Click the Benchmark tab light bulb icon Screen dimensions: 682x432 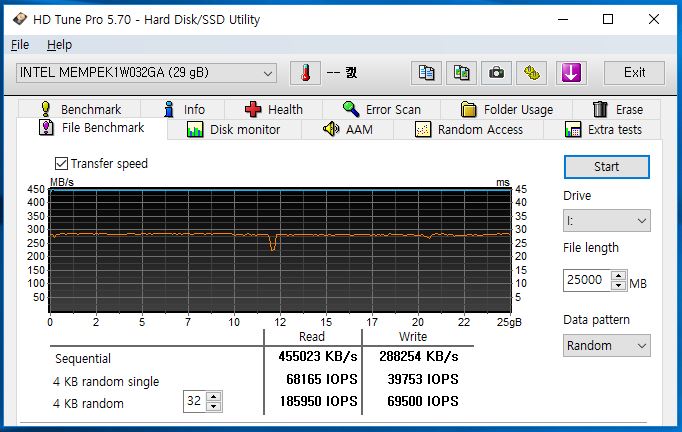tap(45, 109)
